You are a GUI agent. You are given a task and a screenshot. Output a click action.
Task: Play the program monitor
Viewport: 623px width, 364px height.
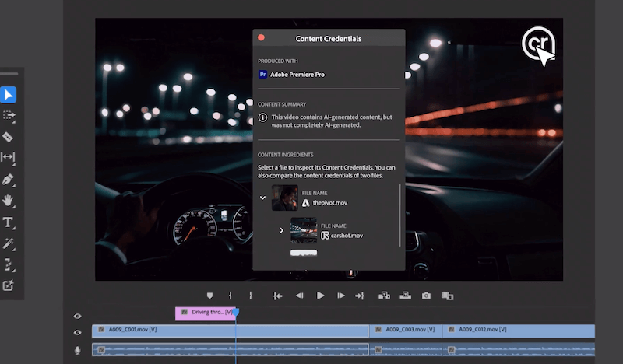320,296
